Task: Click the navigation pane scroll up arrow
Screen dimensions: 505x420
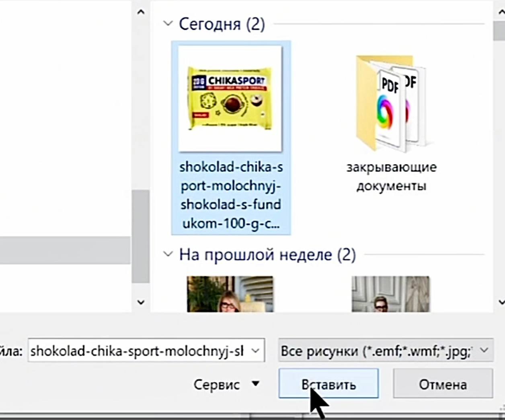Action: [141, 12]
